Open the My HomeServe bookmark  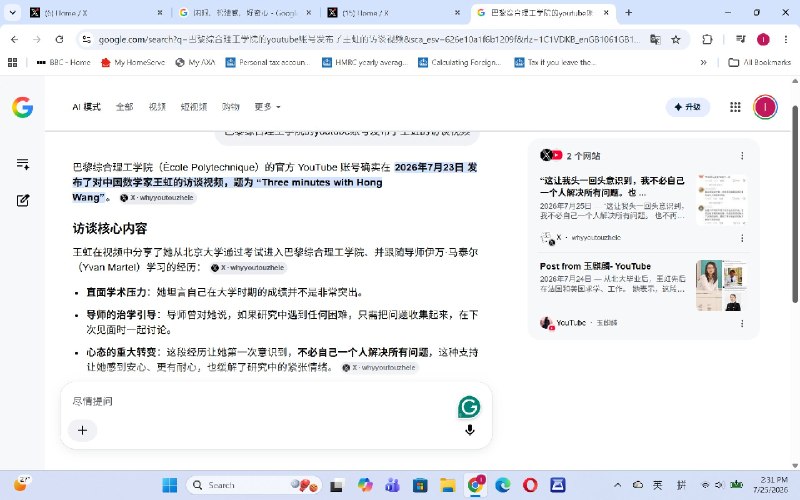133,62
